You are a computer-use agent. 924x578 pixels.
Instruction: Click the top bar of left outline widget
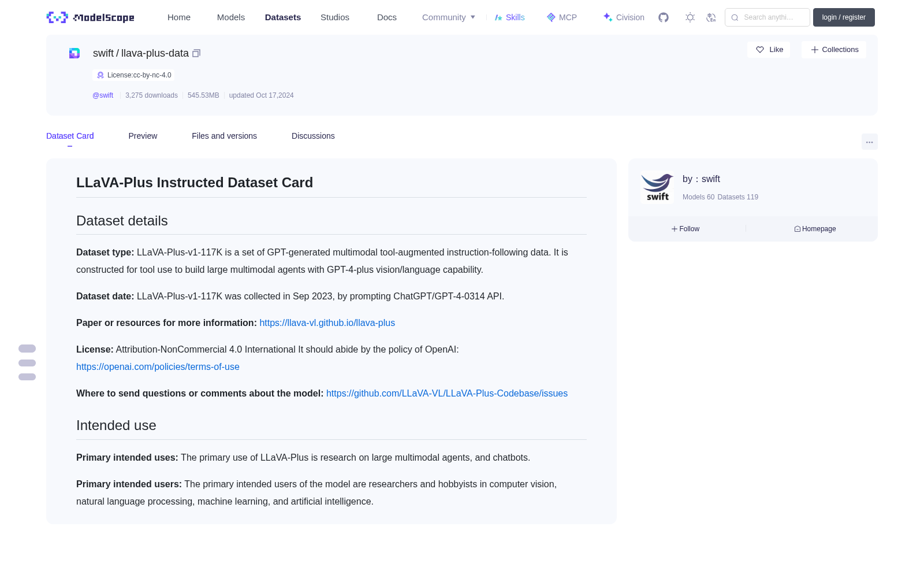(27, 349)
